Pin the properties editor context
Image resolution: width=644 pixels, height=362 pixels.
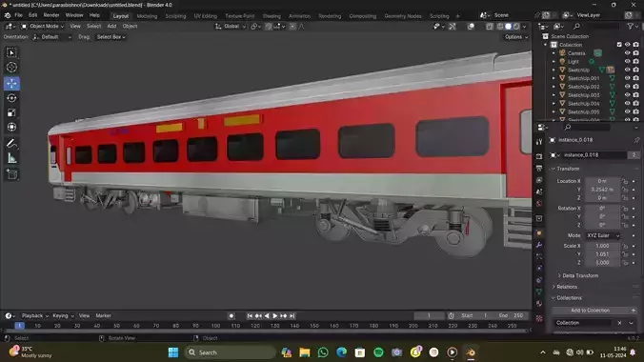(x=636, y=140)
